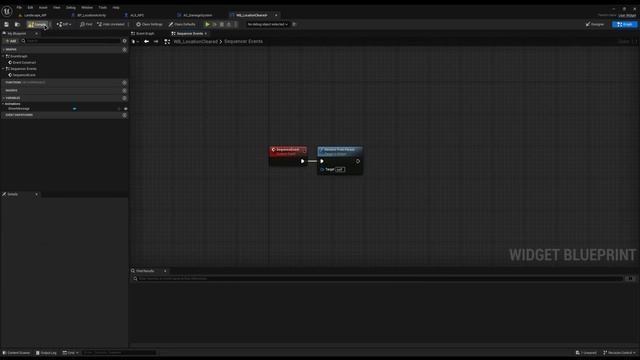The height and width of the screenshot is (360, 640).
Task: Add an event dispatcher with plus icon
Action: [x=124, y=115]
